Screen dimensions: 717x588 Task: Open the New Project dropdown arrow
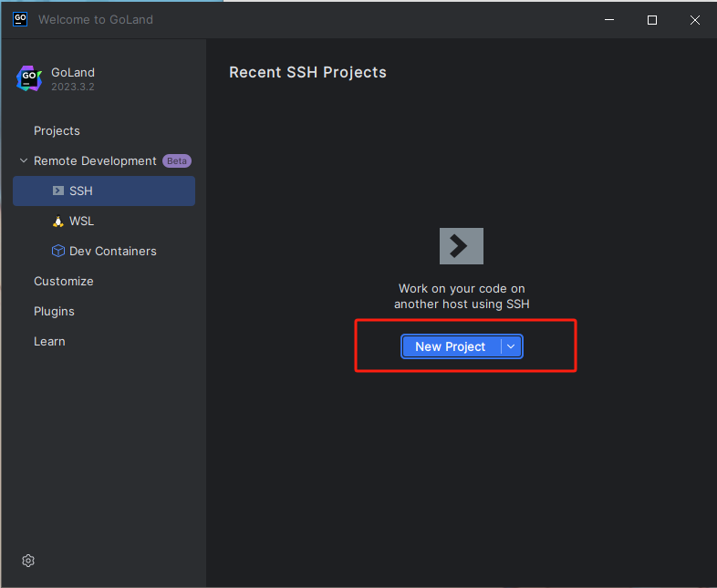(512, 346)
